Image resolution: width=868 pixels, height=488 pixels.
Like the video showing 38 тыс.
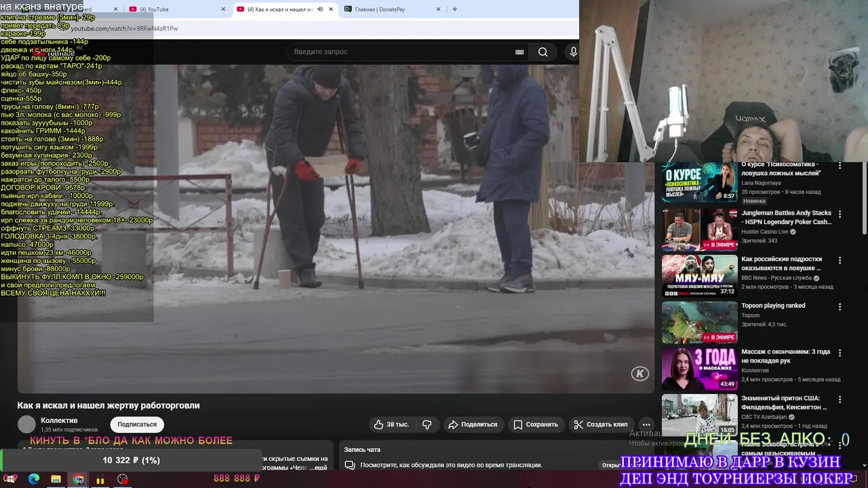pyautogui.click(x=391, y=424)
